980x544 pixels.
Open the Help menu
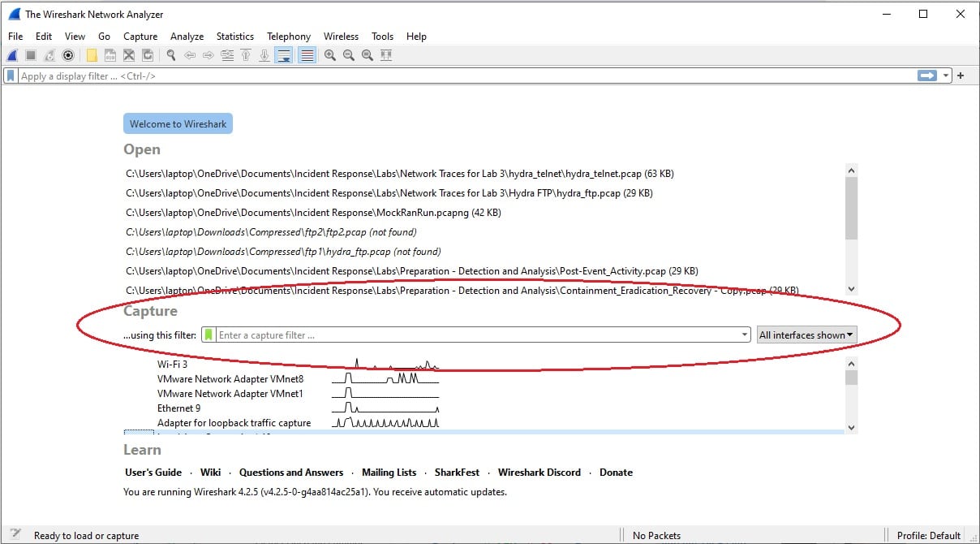[416, 37]
